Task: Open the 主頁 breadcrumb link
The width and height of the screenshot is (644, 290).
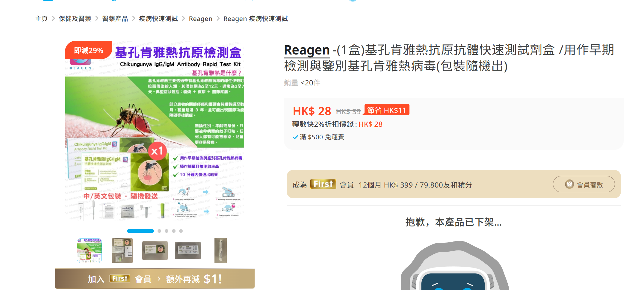Action: click(x=41, y=18)
